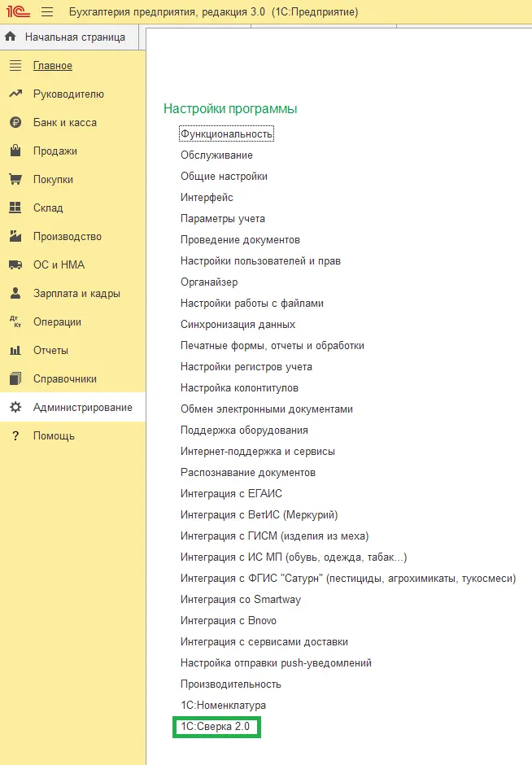Open the Функциональность settings link
Viewport: 532px width, 765px height.
point(226,133)
